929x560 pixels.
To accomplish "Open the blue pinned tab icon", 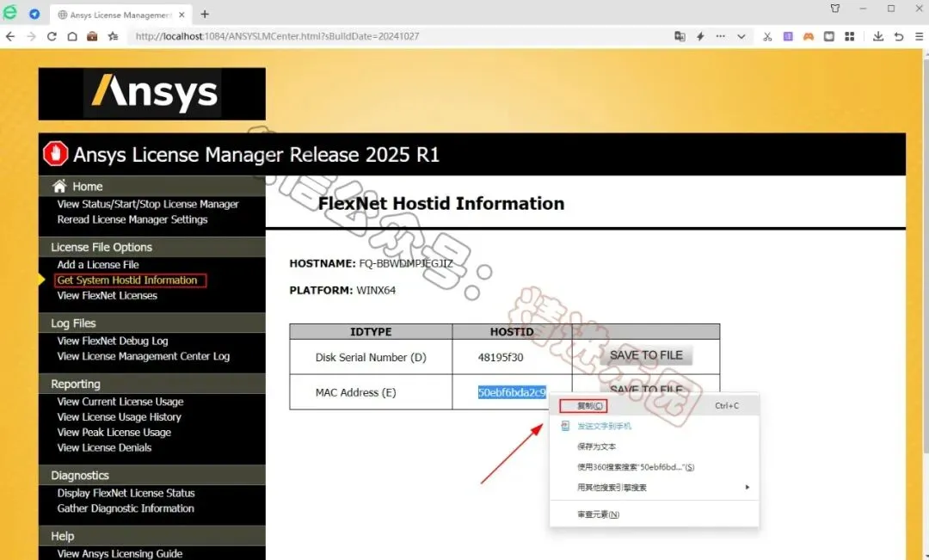I will tap(34, 14).
